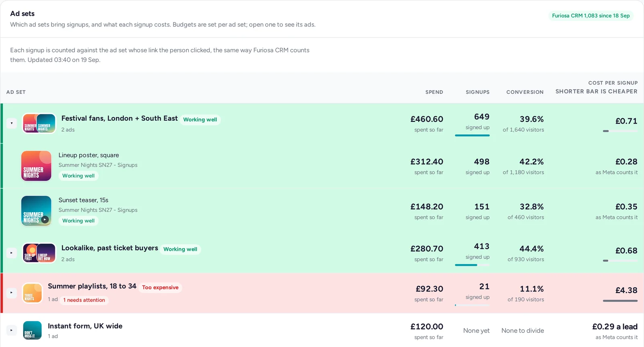Open the Lineup poster square ad thumbnail

coord(36,166)
